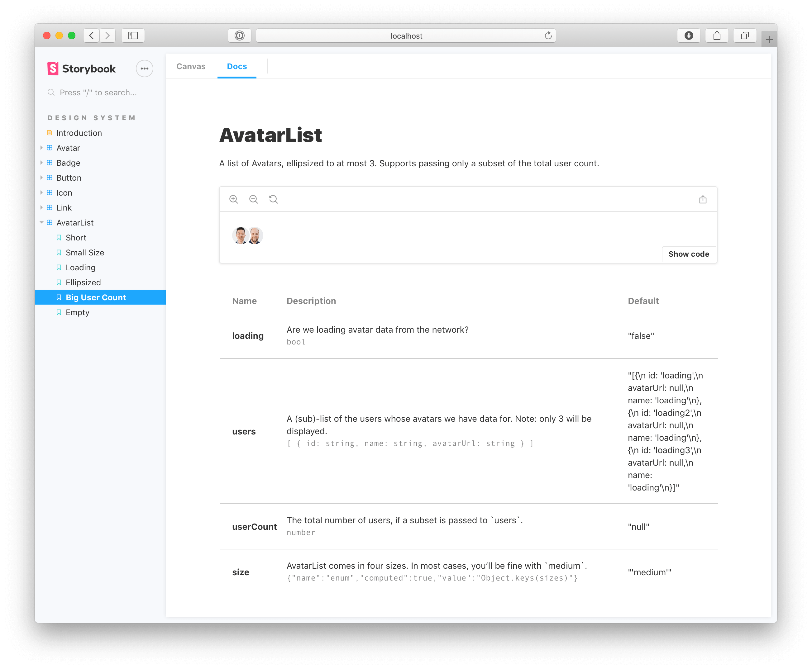Select the Ellipsized story under AvatarList
812x669 pixels.
pos(82,282)
